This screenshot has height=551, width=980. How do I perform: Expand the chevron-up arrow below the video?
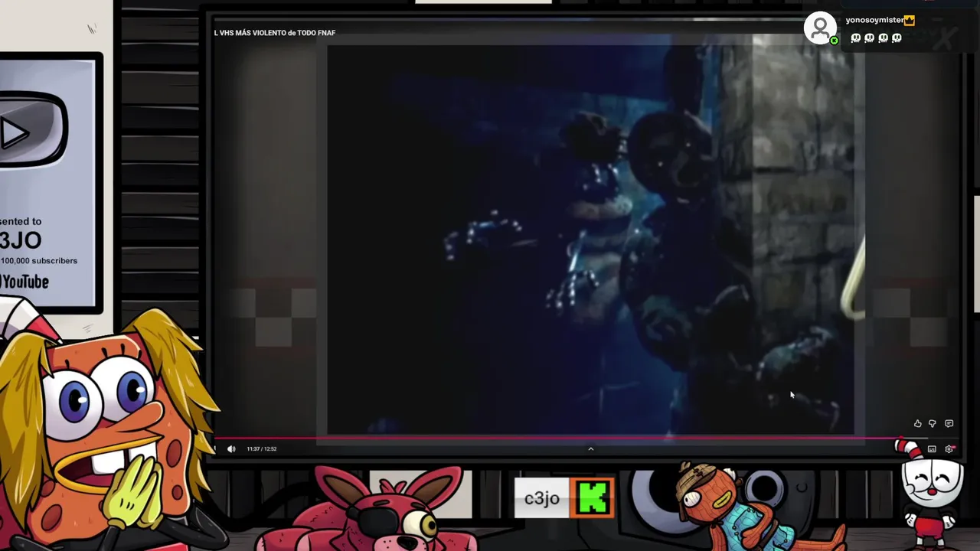pyautogui.click(x=590, y=449)
